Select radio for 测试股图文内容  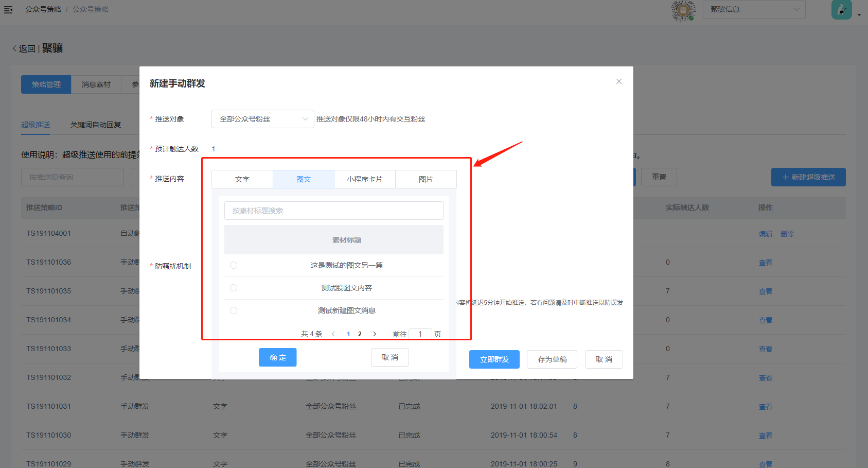click(x=234, y=288)
